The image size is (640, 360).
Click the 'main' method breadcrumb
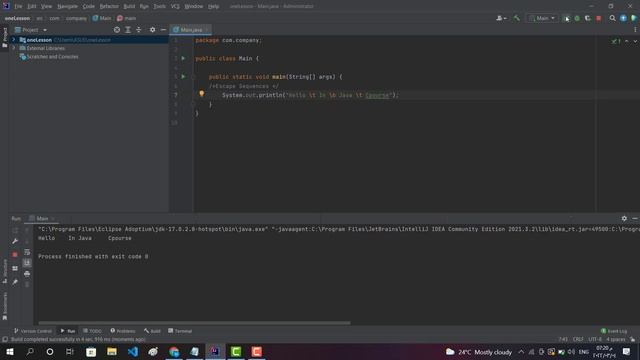127,18
